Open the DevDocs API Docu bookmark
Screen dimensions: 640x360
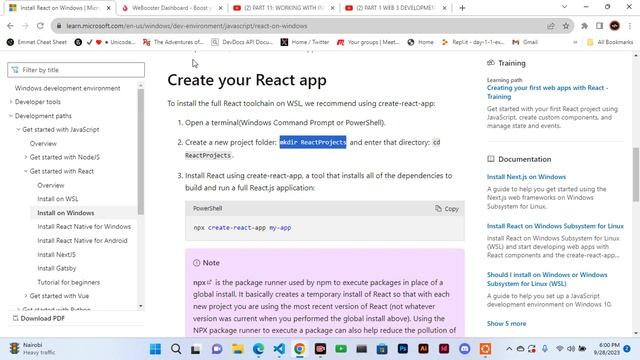(242, 42)
